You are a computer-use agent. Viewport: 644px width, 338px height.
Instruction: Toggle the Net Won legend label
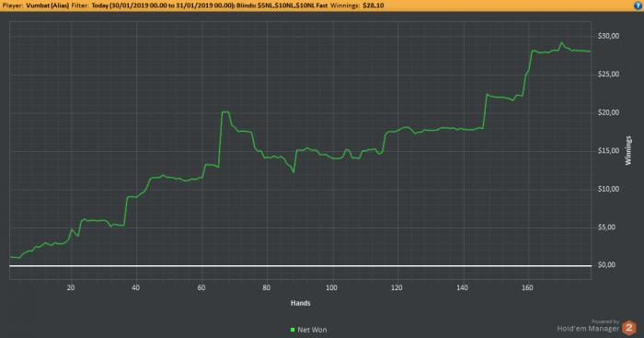pyautogui.click(x=312, y=330)
